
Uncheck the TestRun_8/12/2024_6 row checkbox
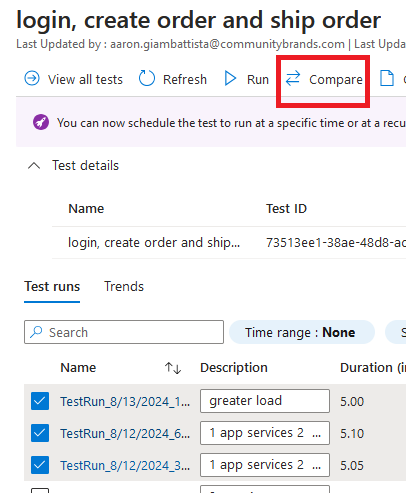point(40,433)
